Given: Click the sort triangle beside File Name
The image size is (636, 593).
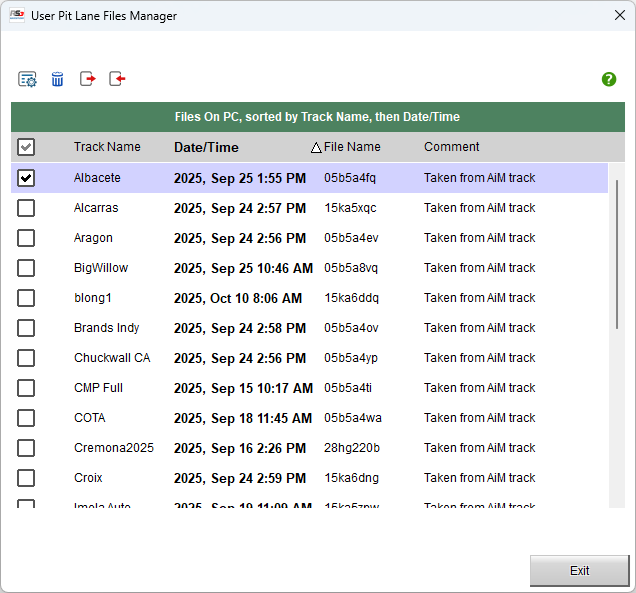Looking at the screenshot, I should click(x=316, y=148).
